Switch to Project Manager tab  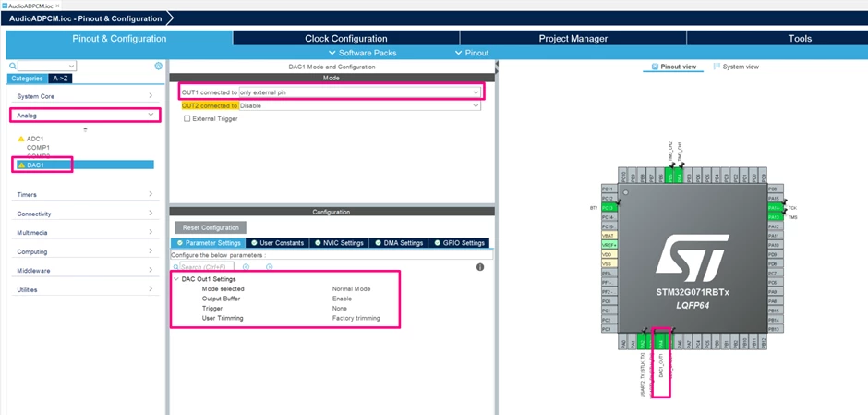point(573,38)
